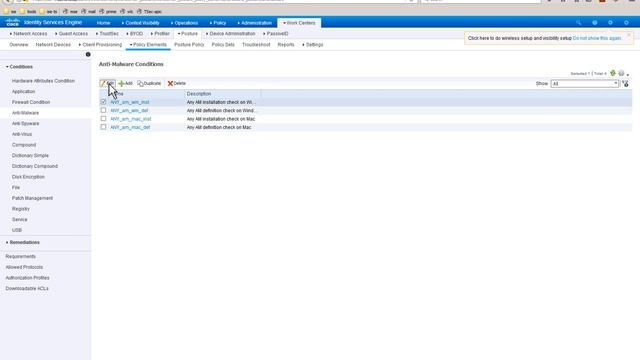Open the Policy menu

coord(218,23)
